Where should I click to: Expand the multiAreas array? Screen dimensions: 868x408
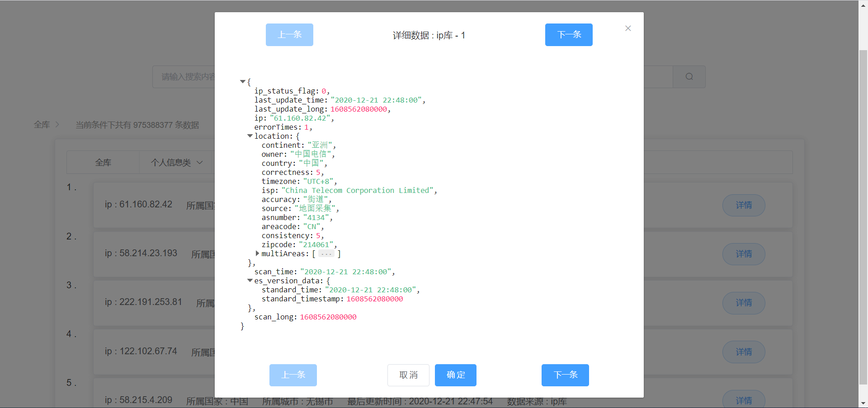257,253
